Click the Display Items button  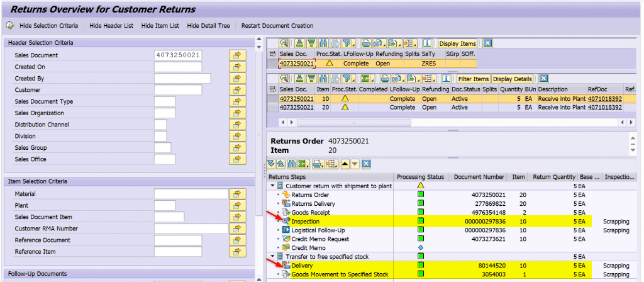(458, 43)
